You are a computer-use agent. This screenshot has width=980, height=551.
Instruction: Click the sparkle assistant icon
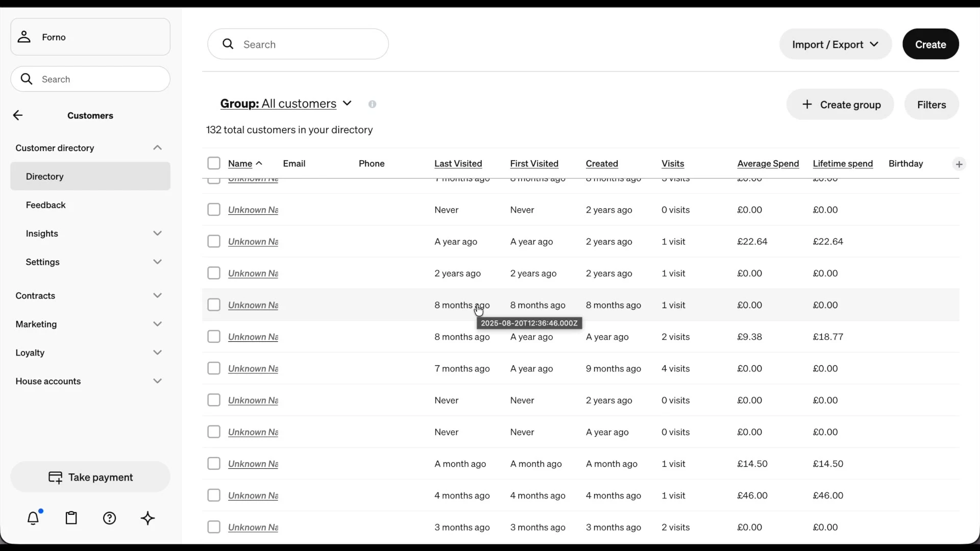[x=148, y=518]
